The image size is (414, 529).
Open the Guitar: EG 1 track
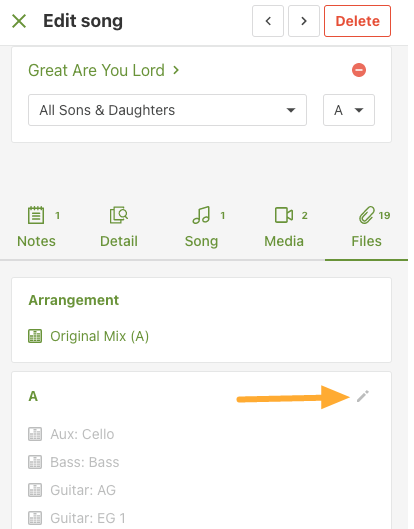coord(88,518)
